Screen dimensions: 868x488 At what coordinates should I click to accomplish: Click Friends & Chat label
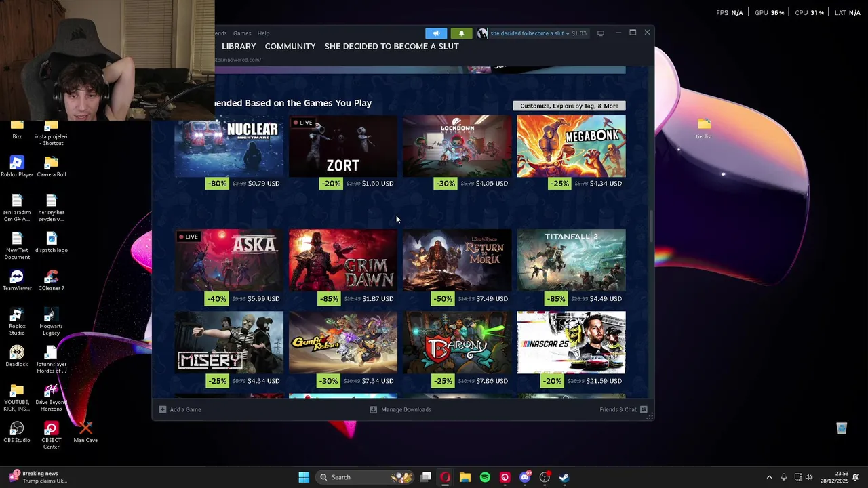[618, 409]
